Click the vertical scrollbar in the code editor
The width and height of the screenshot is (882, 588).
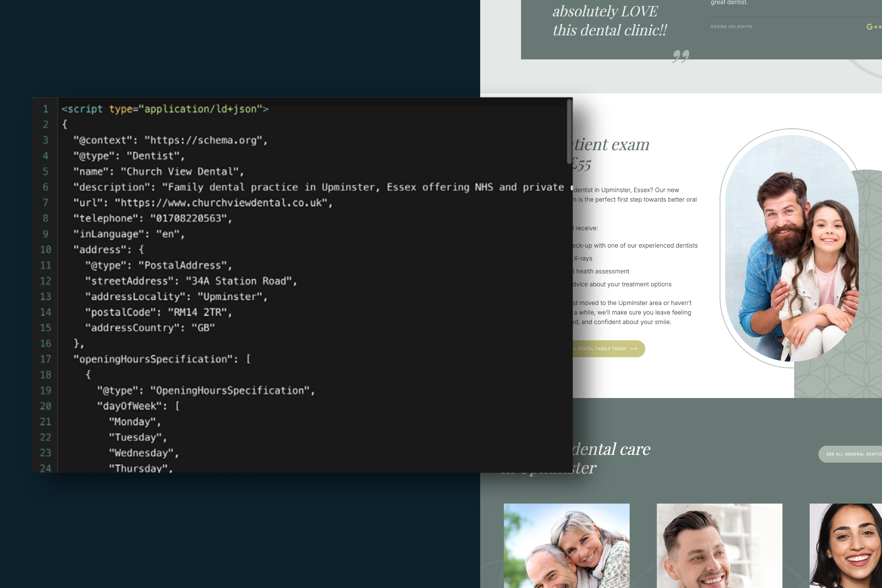(569, 132)
